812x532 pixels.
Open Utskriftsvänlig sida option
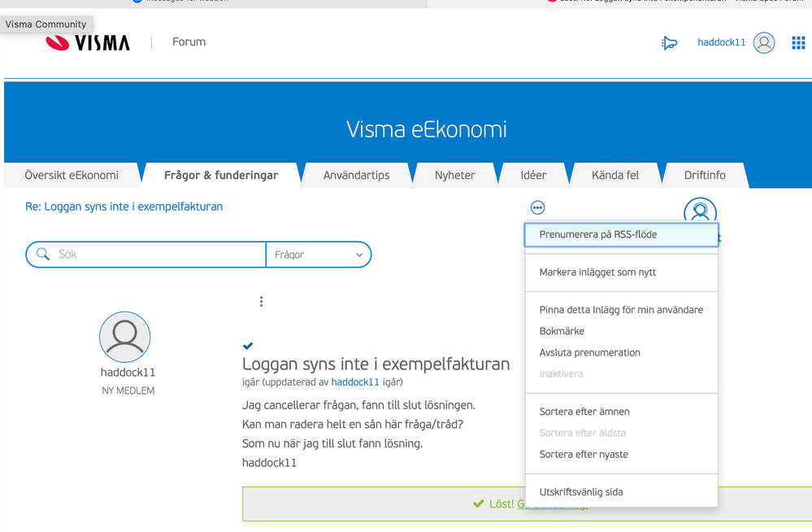580,492
